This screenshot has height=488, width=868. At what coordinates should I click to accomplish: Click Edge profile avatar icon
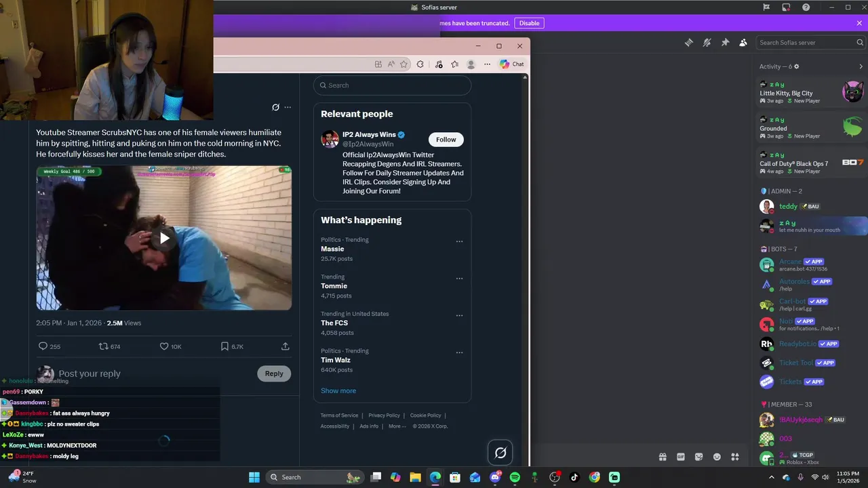(471, 64)
